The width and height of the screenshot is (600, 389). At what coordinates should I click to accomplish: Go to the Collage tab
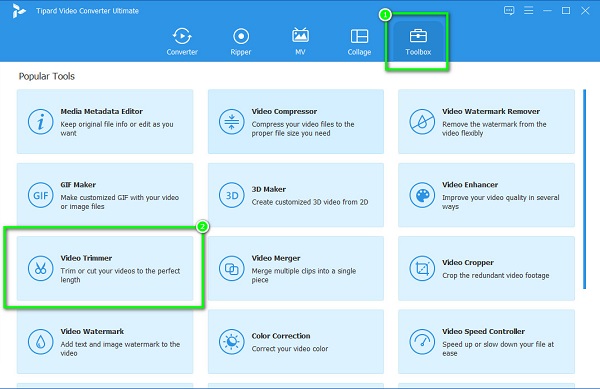coord(359,42)
